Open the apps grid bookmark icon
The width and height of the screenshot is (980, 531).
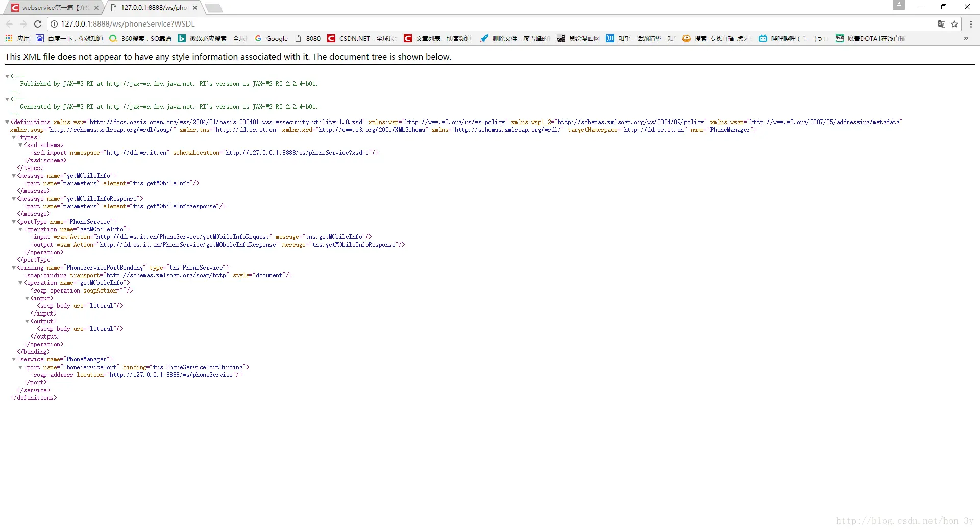click(x=9, y=38)
